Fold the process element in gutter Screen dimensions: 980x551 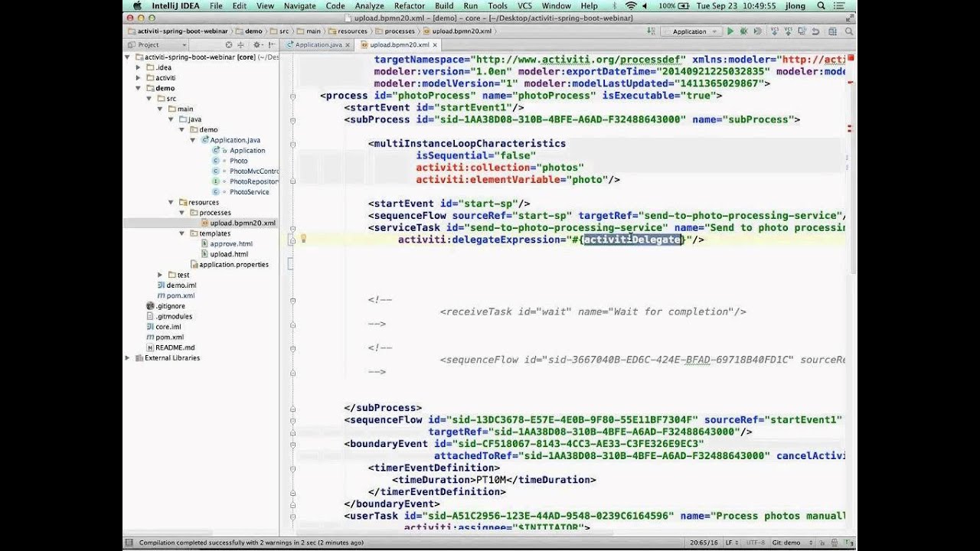click(x=292, y=96)
